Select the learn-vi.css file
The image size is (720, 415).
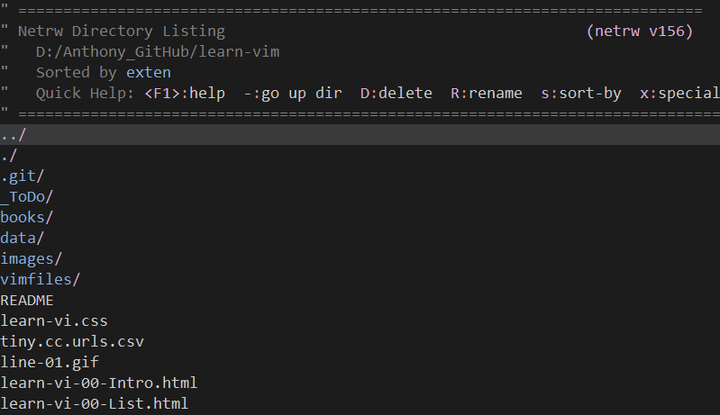point(54,321)
